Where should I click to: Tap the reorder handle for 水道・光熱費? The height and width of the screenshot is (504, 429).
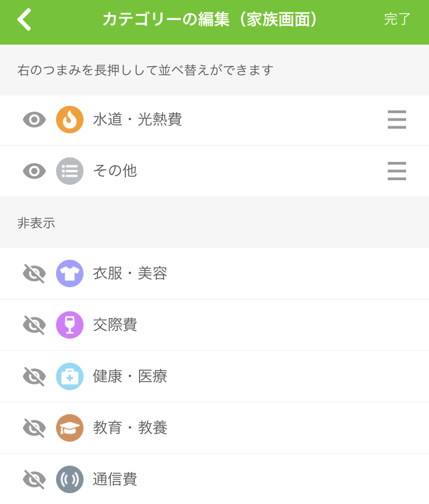pos(397,120)
